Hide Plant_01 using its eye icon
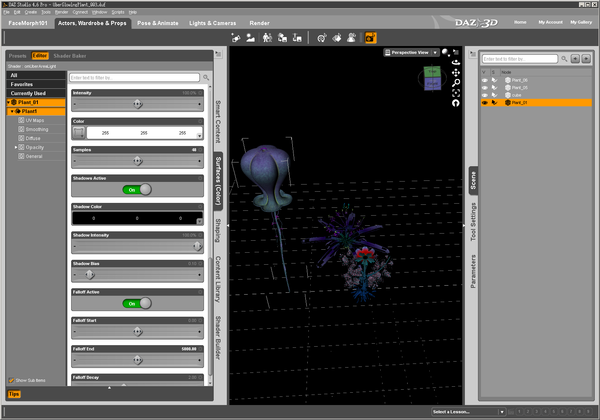Screen dimensions: 600x420 pos(485,103)
